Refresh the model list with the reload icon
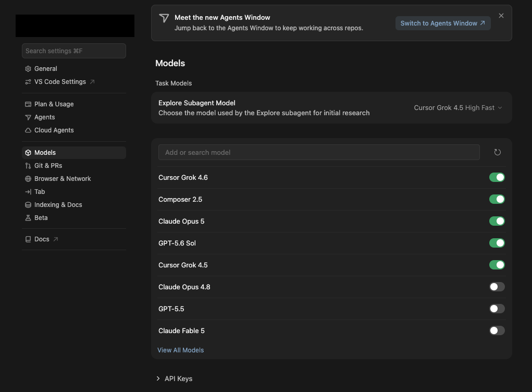The width and height of the screenshot is (532, 392). click(498, 152)
